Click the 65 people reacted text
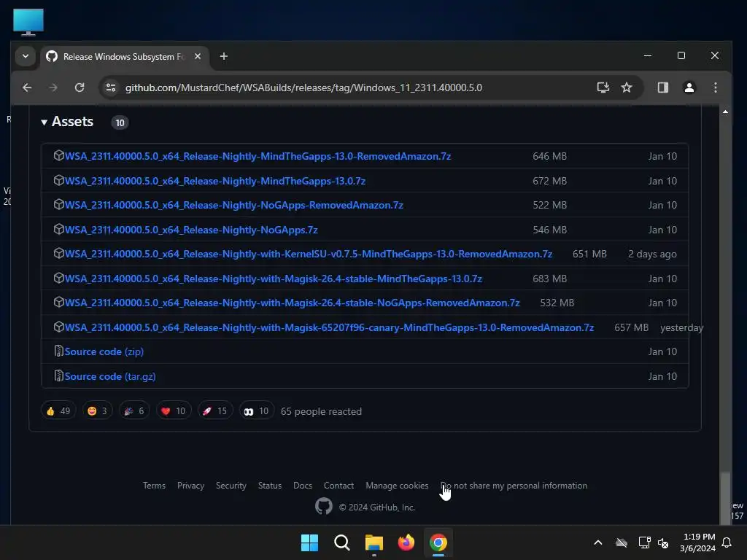 [321, 411]
